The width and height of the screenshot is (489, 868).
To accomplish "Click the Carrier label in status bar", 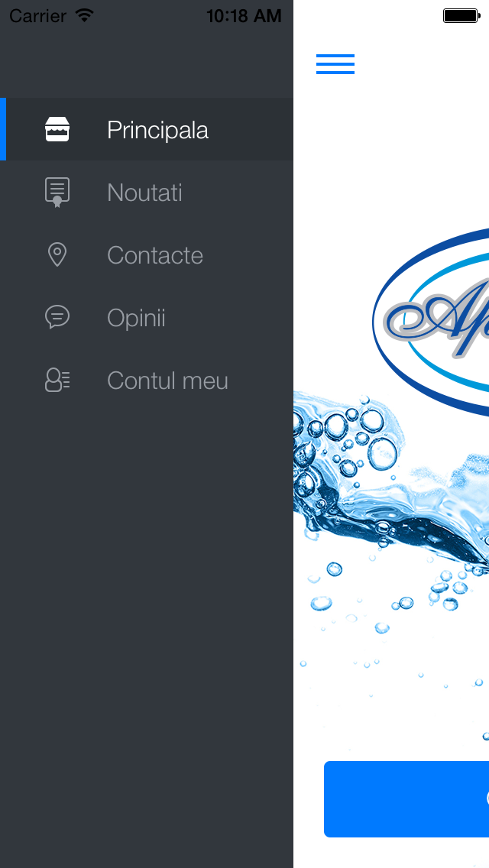I will tap(37, 16).
